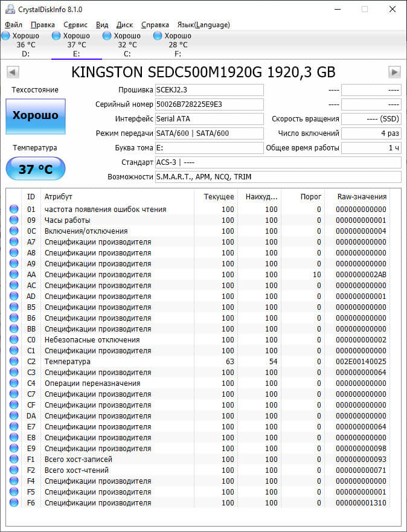
Task: Click the CrystalDiskInfo app icon in title bar
Action: pos(10,9)
